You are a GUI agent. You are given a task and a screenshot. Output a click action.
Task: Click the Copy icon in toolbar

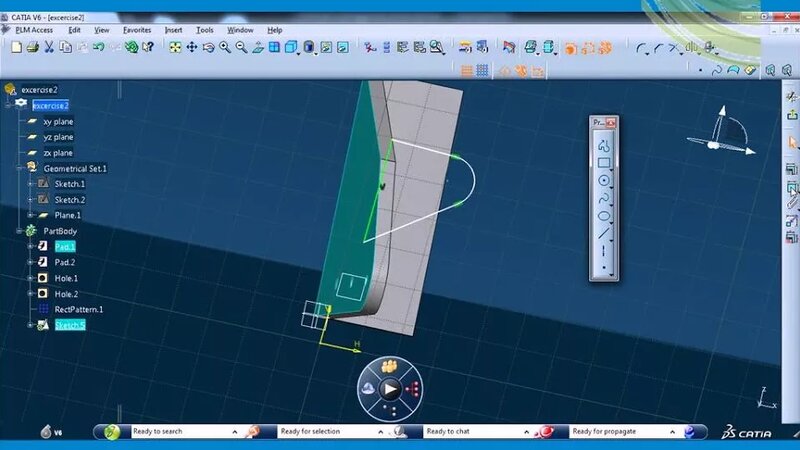(65, 47)
